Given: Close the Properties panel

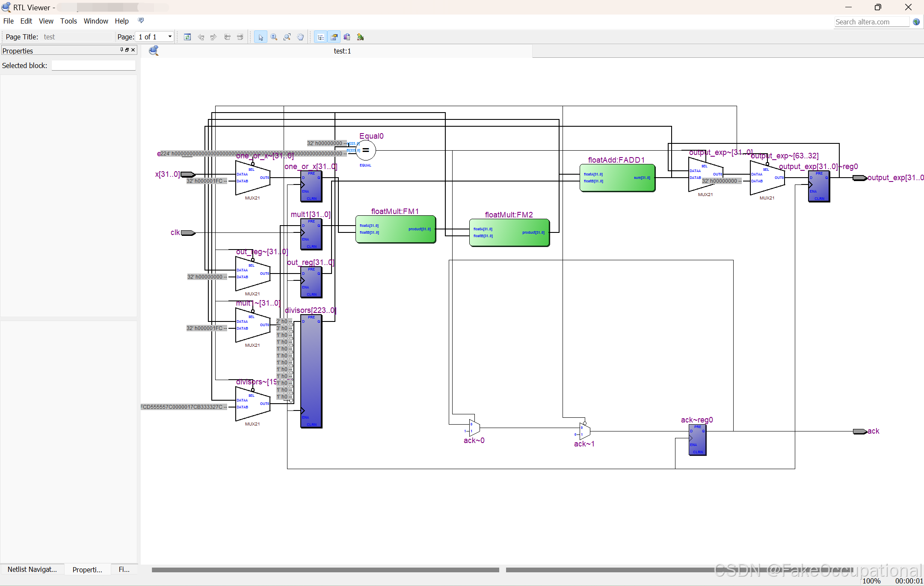Looking at the screenshot, I should pos(133,50).
